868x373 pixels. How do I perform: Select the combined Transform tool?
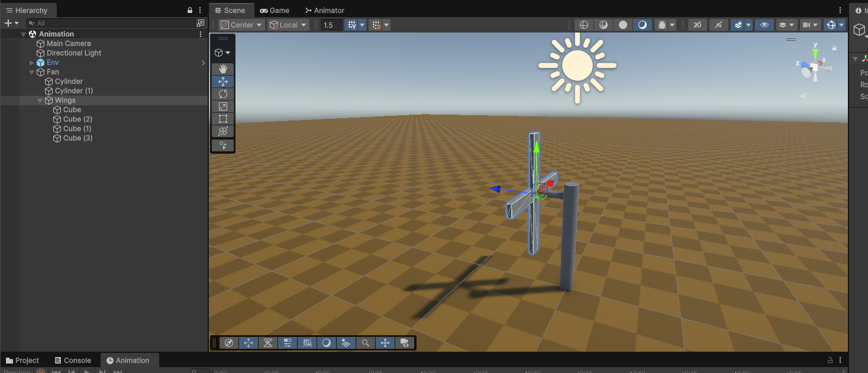pyautogui.click(x=222, y=131)
